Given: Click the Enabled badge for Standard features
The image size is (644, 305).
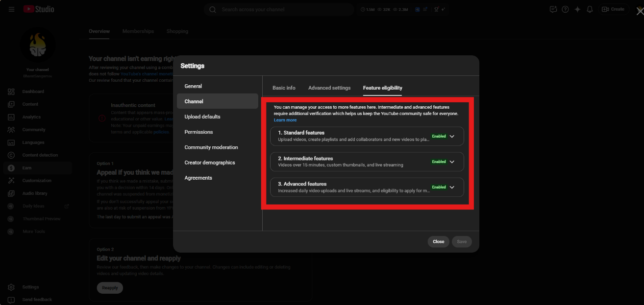Looking at the screenshot, I should click(439, 137).
